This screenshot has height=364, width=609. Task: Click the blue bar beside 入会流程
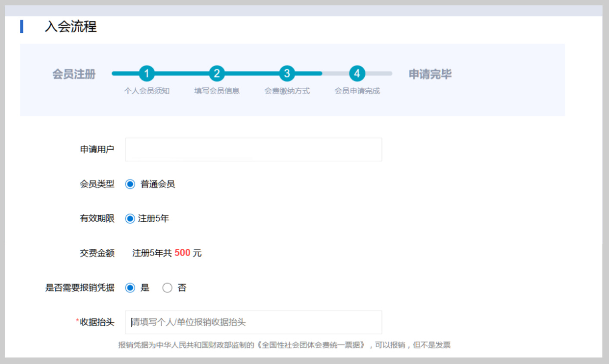point(22,26)
